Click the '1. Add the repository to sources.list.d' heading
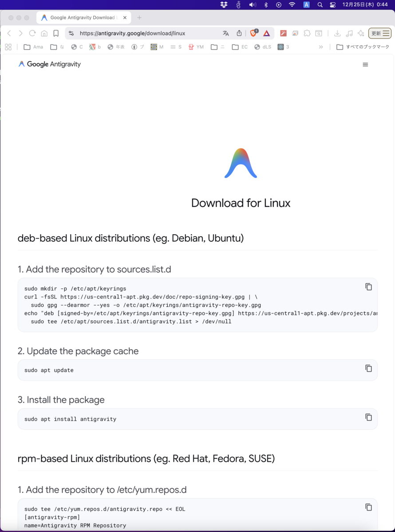The image size is (395, 532). (x=94, y=270)
